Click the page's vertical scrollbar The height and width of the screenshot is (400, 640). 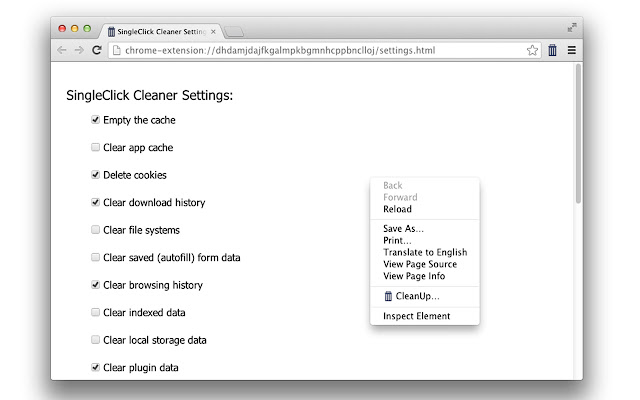coord(578,140)
